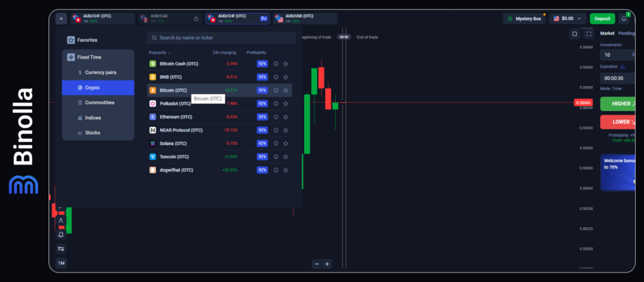
Task: Show info for Solana (OTC)
Action: click(276, 143)
